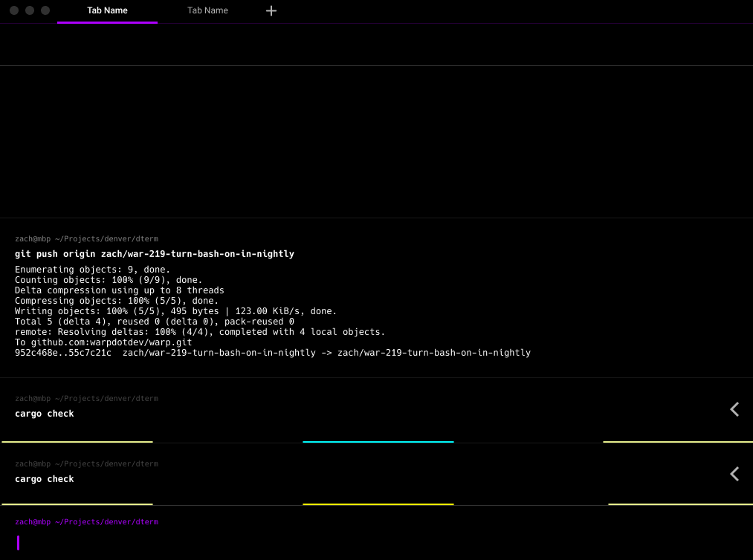Switch to the inactive Tab Name tab
Screen dimensions: 753x560
tap(207, 10)
